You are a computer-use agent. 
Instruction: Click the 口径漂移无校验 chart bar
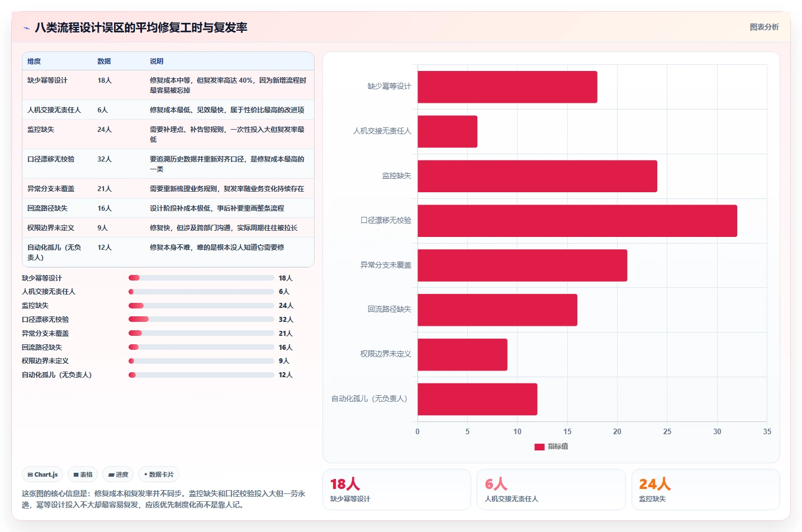pos(577,221)
